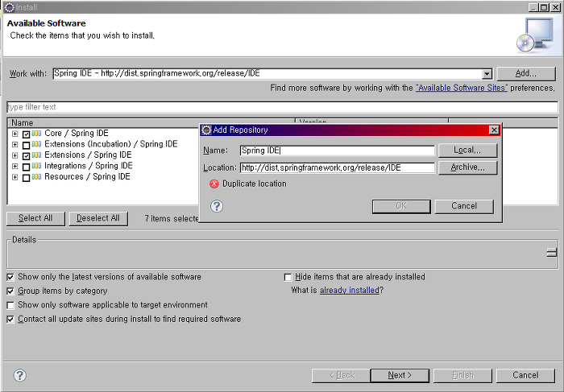Click category icon for Core / Spring IDE
The width and height of the screenshot is (564, 392).
point(37,134)
